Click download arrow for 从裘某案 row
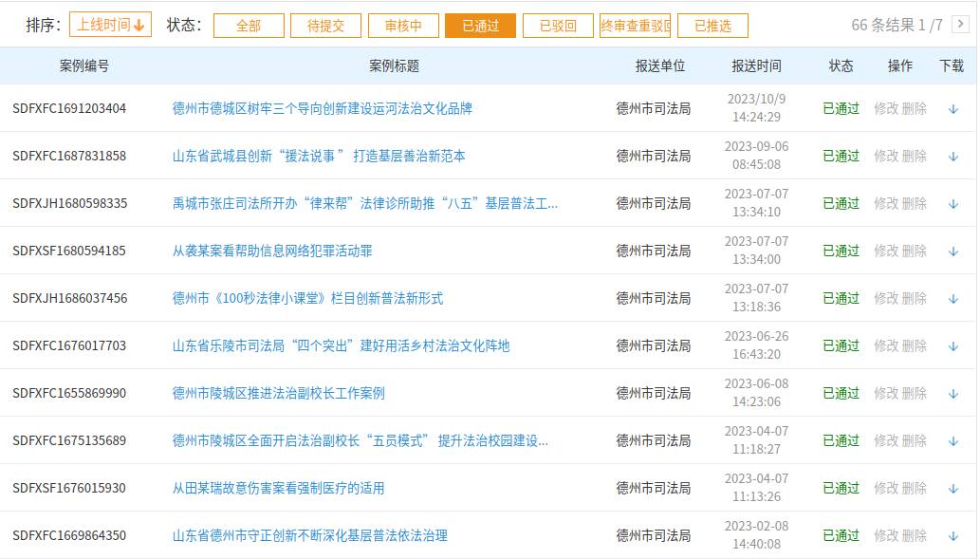 pos(952,252)
